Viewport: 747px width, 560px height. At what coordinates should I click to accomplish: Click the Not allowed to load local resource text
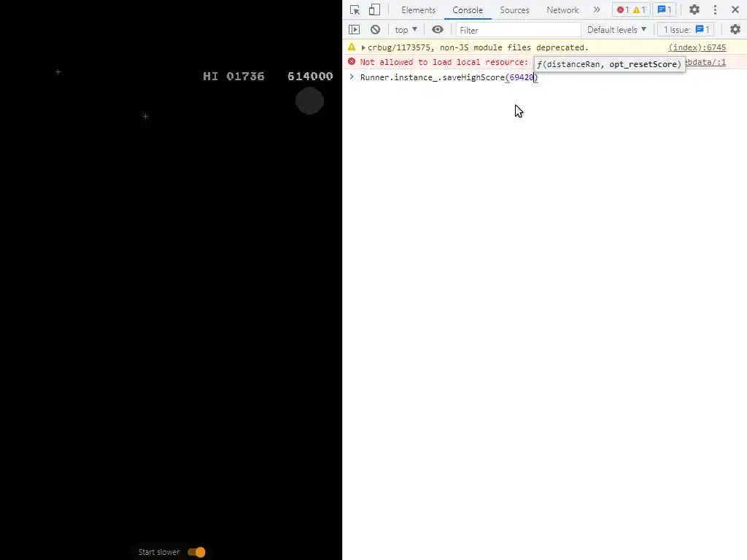click(444, 62)
